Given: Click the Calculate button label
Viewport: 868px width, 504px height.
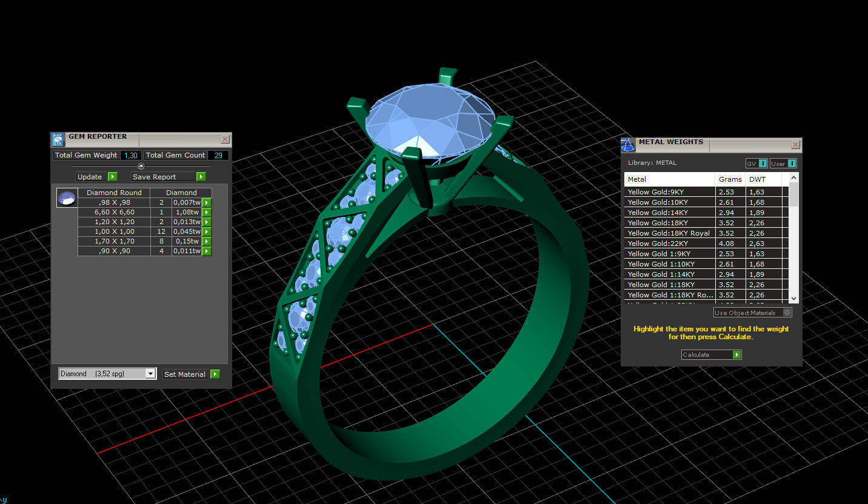Looking at the screenshot, I should pyautogui.click(x=696, y=354).
